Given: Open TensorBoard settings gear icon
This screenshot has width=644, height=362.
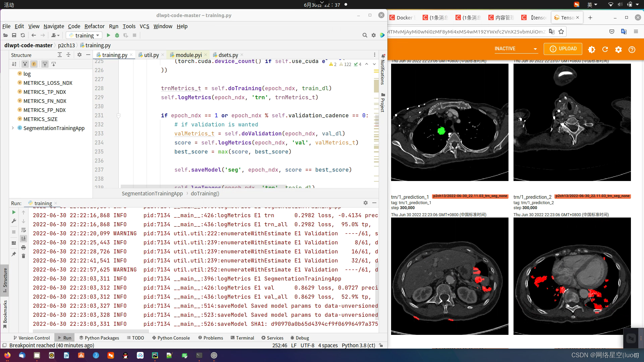Looking at the screenshot, I should tap(619, 49).
